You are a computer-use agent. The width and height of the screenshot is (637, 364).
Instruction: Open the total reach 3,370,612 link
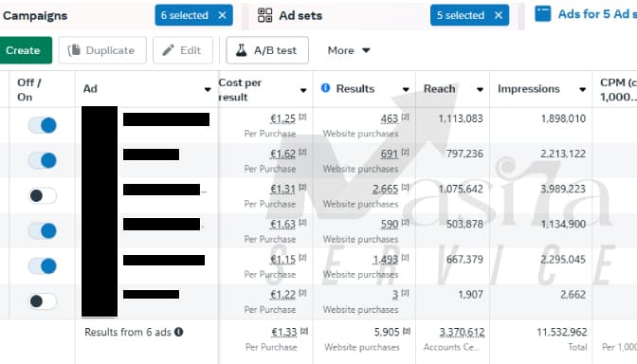(462, 332)
